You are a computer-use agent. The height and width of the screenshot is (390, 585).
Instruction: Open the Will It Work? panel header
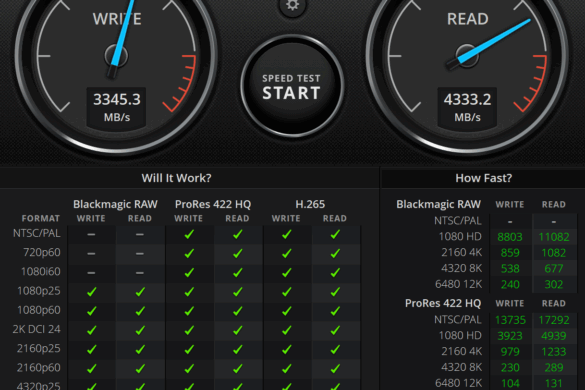[x=176, y=178]
